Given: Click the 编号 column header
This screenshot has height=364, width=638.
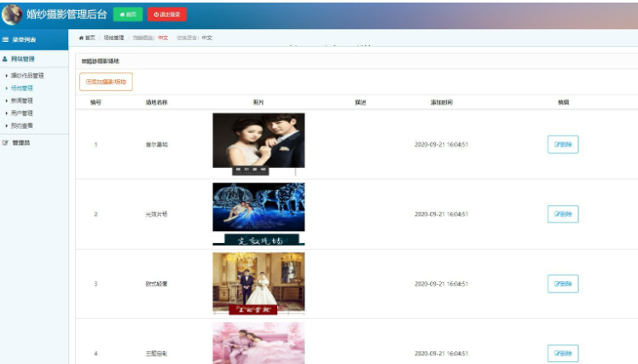Looking at the screenshot, I should (96, 102).
